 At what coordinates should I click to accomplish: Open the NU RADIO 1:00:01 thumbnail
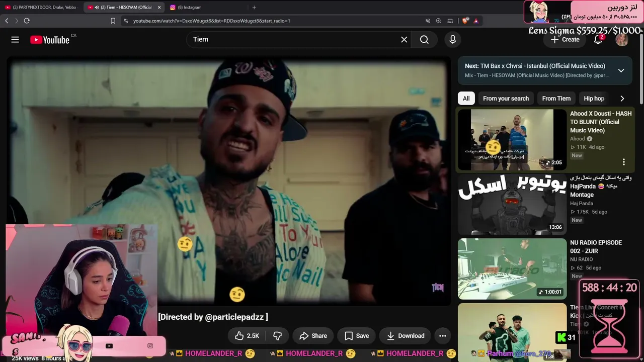(x=512, y=269)
